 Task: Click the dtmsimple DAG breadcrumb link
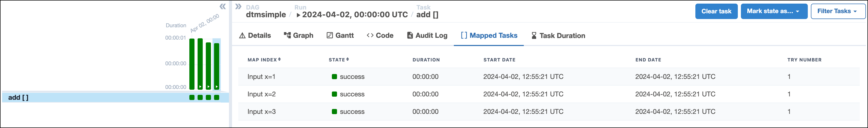point(265,14)
